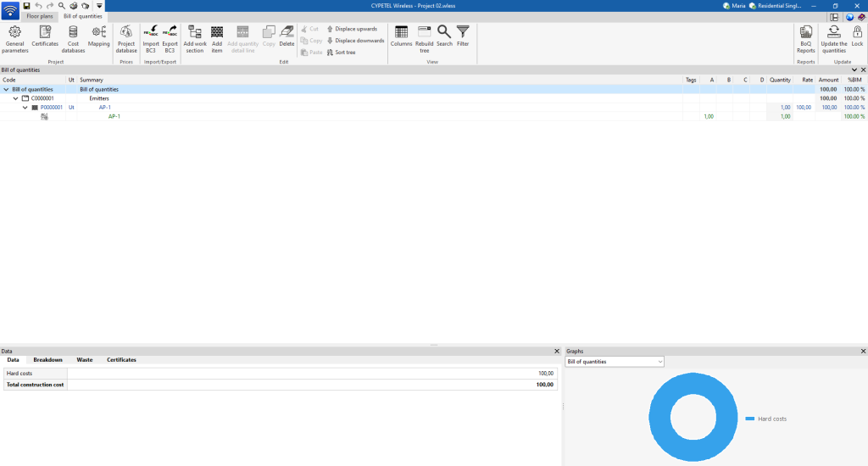Add a work section
Screen dimensions: 868x466
(x=195, y=39)
